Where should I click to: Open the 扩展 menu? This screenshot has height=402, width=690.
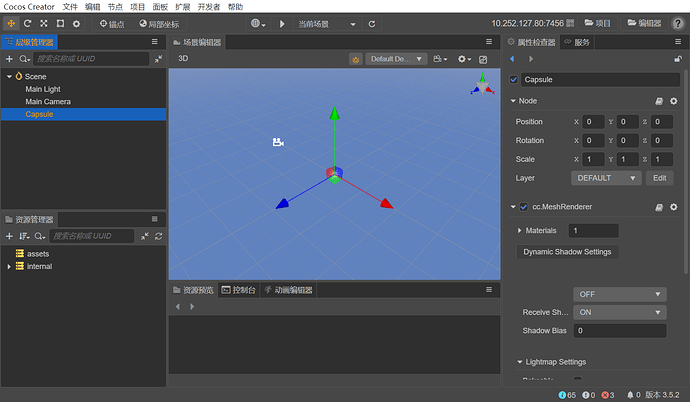pos(183,7)
